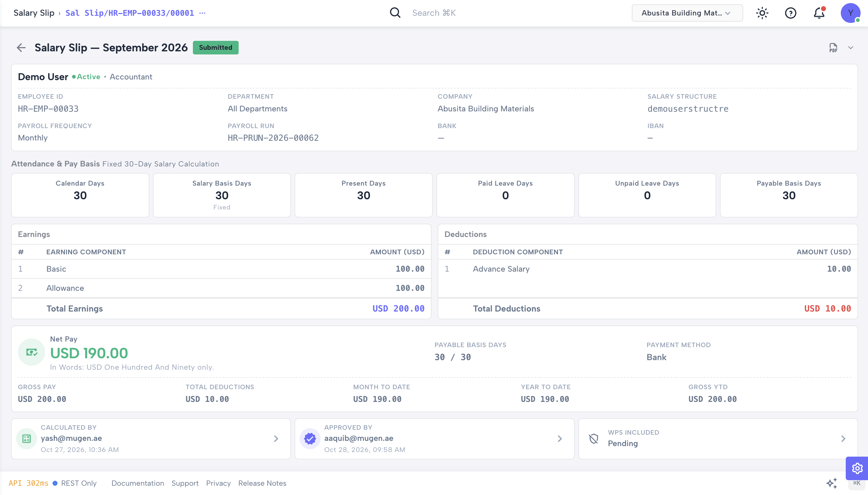The width and height of the screenshot is (868, 495).
Task: Click the back arrow beside Salary Slip title
Action: click(x=21, y=48)
